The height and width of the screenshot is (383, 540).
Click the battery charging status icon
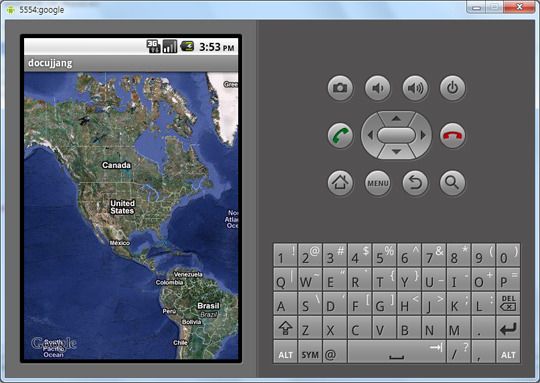coord(187,46)
